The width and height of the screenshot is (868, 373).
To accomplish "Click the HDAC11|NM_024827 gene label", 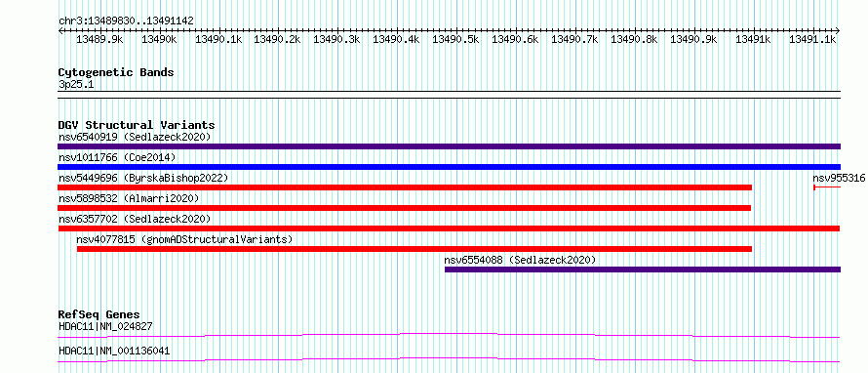I will click(x=105, y=326).
